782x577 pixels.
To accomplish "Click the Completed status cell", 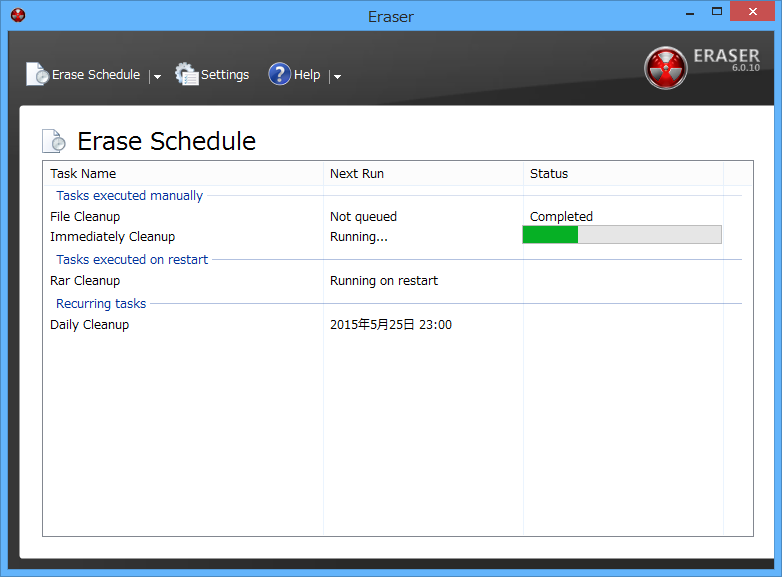I will point(561,216).
